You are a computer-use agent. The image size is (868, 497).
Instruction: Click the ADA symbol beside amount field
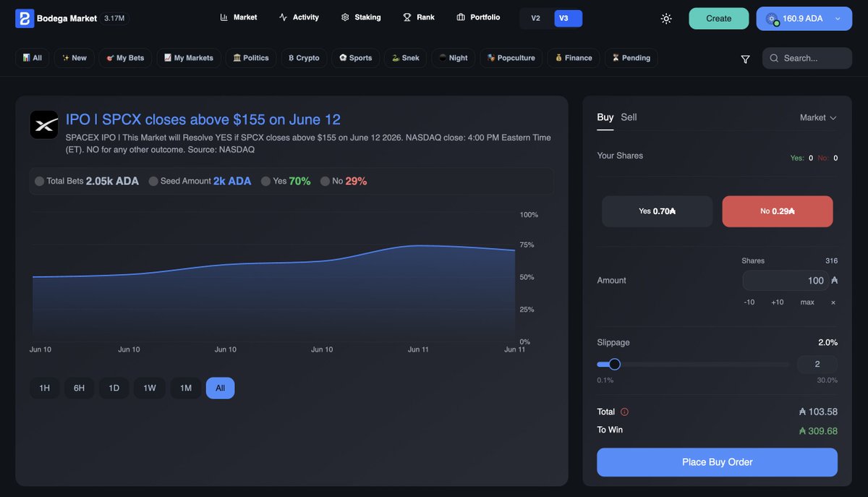coord(834,280)
